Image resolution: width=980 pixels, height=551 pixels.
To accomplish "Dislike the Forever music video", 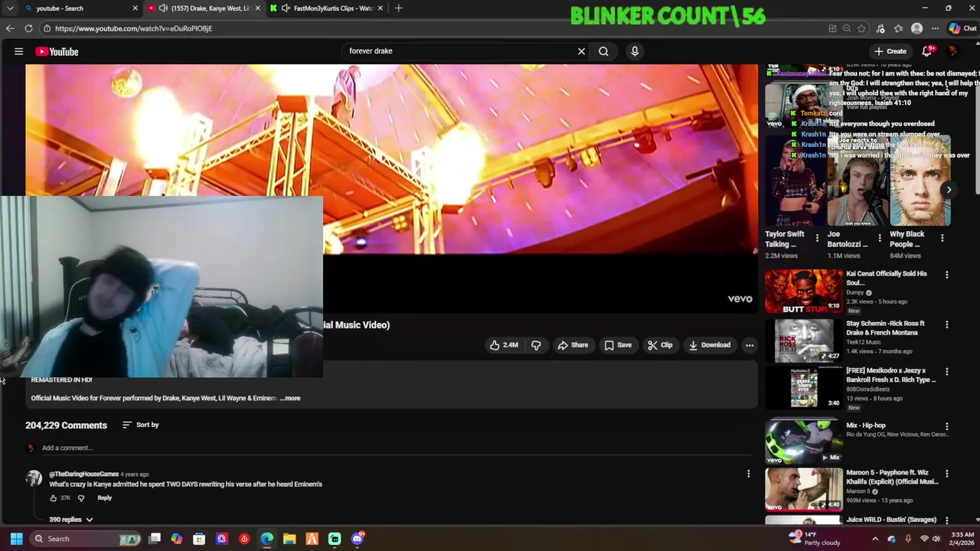I will 536,345.
